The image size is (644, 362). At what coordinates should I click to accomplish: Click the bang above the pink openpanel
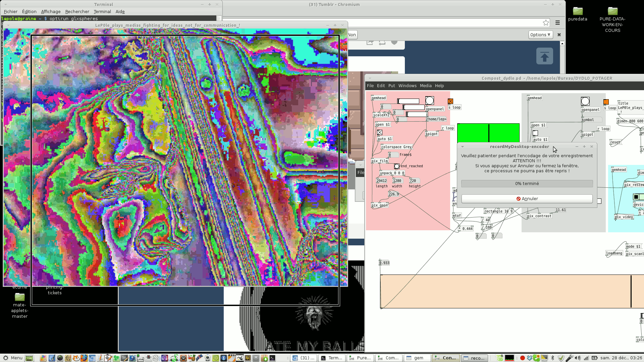(429, 101)
